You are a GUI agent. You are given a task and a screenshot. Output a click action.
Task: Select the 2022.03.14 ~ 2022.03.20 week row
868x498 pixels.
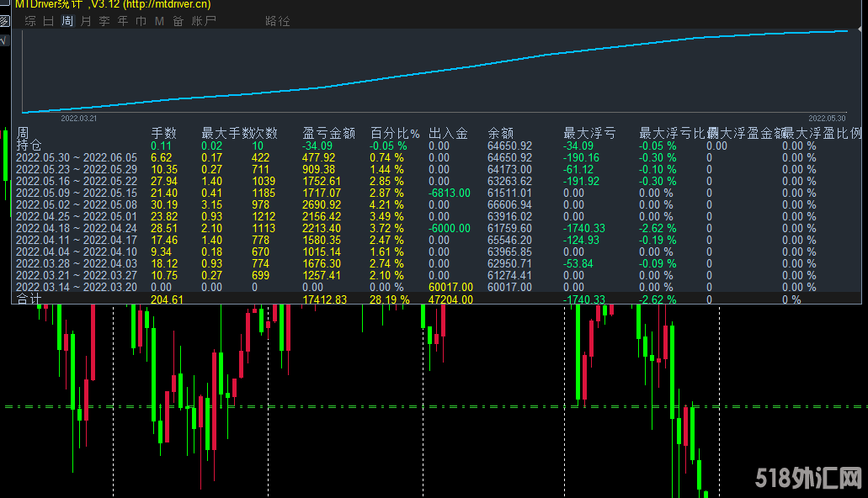76,287
